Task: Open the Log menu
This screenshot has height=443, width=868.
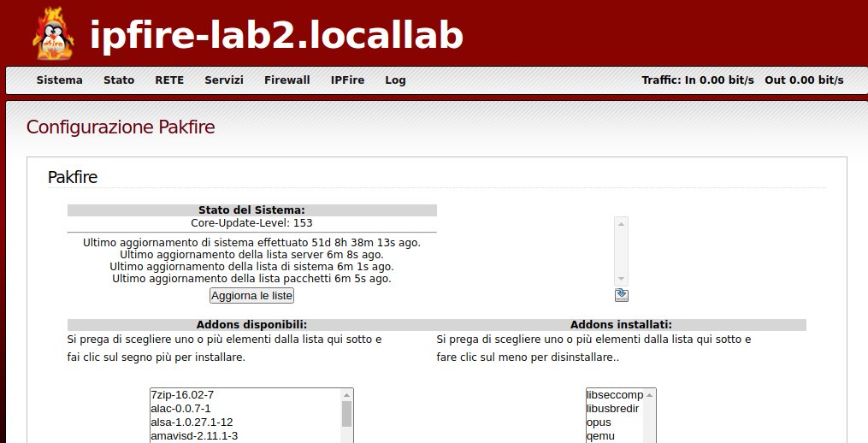Action: (x=395, y=80)
